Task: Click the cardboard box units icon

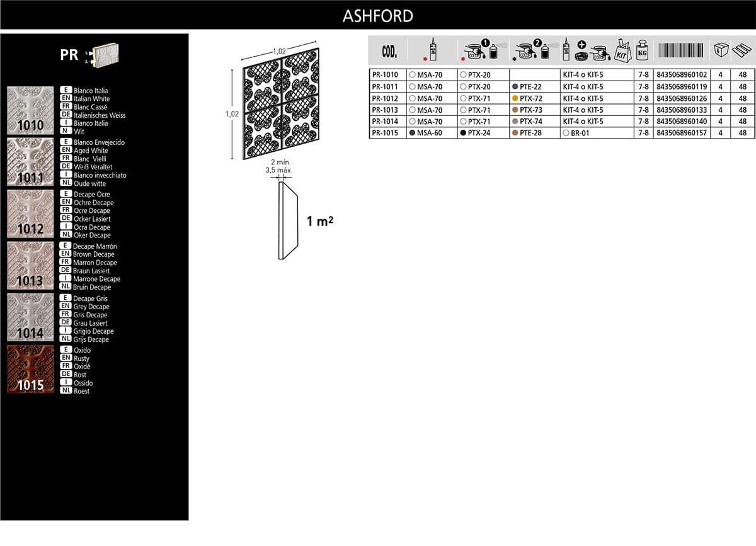Action: [x=721, y=50]
